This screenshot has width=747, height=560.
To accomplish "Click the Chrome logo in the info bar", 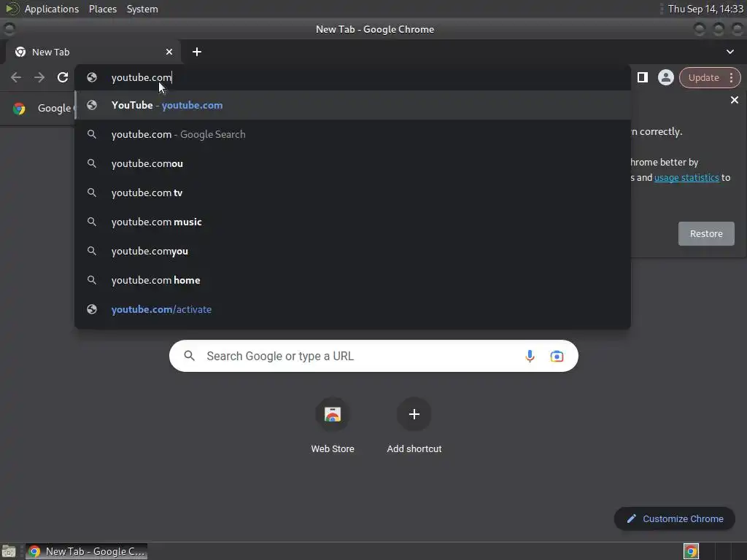I will click(19, 108).
